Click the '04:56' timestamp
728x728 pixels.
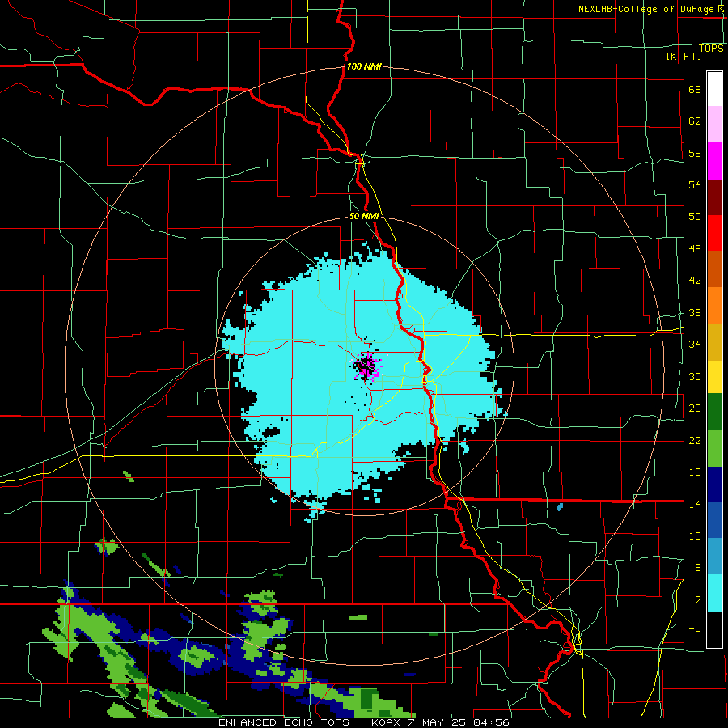tap(491, 722)
